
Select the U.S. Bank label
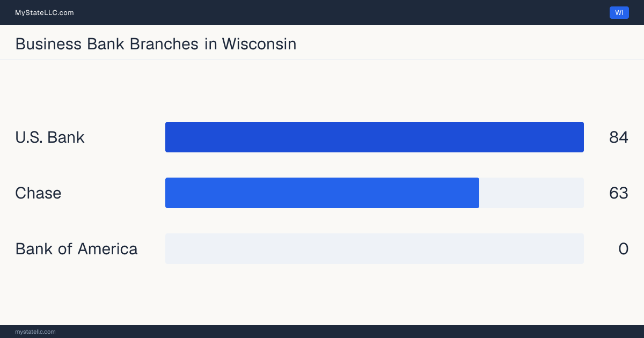[x=50, y=137]
